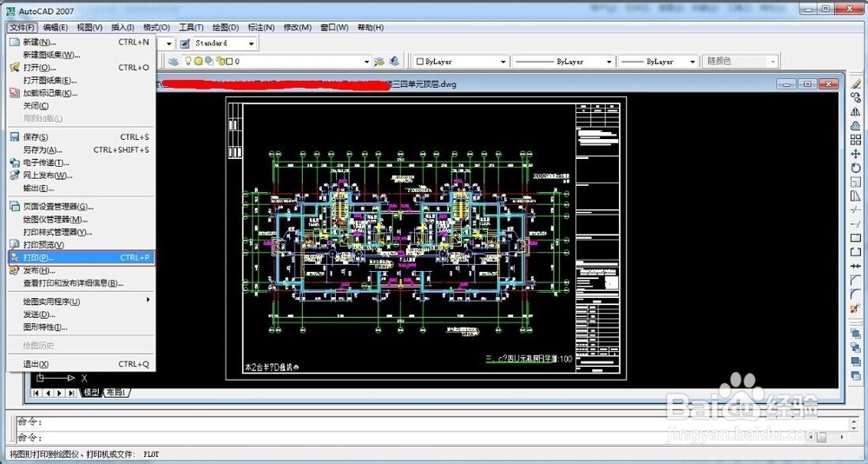The image size is (868, 464).
Task: Select the Erase tool in Modify toolbar
Action: click(x=856, y=83)
